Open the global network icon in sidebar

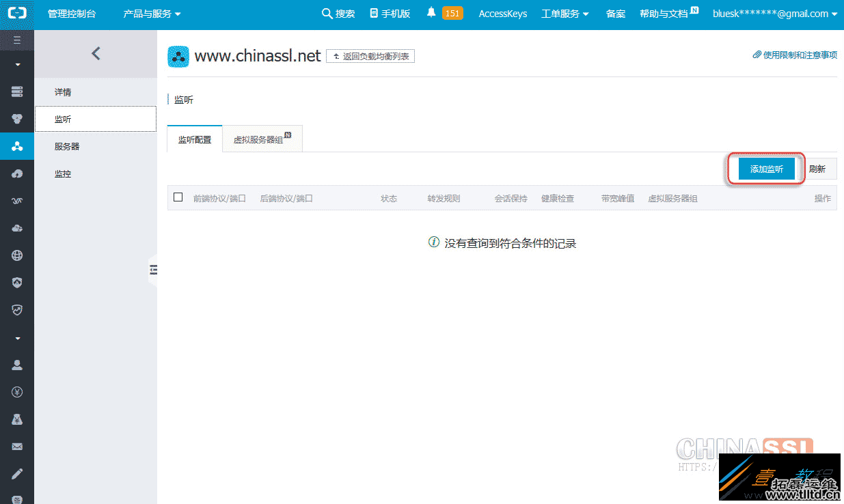pyautogui.click(x=17, y=255)
